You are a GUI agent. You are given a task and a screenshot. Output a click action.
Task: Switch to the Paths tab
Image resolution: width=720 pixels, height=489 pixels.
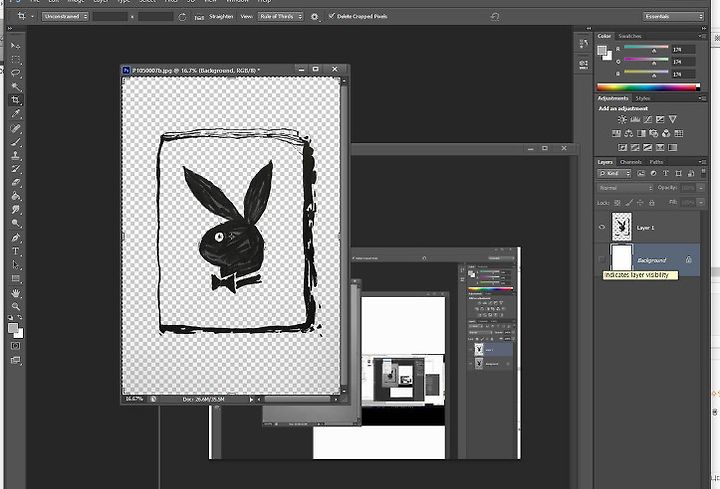pos(656,162)
